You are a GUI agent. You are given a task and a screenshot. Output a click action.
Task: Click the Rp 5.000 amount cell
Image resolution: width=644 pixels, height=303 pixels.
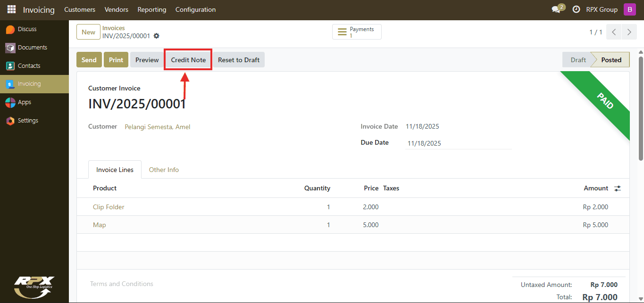595,225
